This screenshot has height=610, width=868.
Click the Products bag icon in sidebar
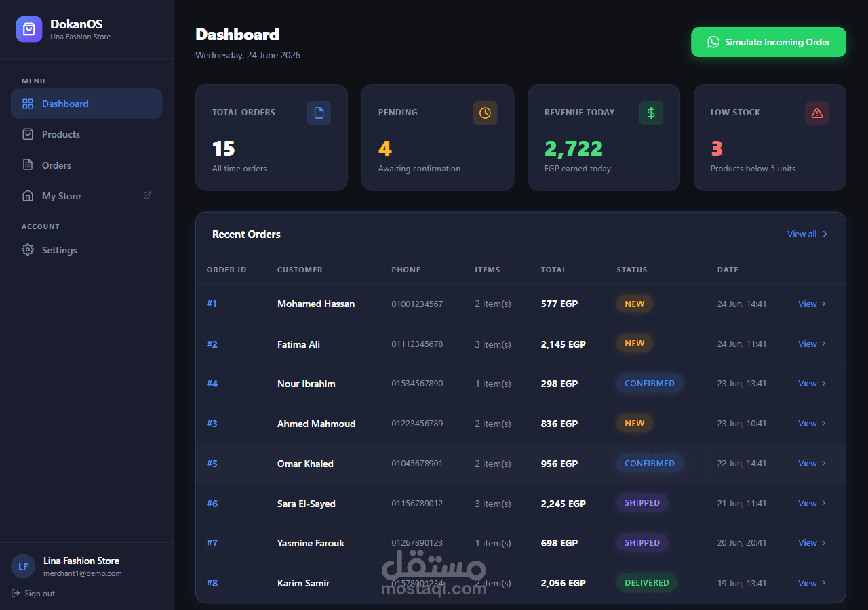28,134
